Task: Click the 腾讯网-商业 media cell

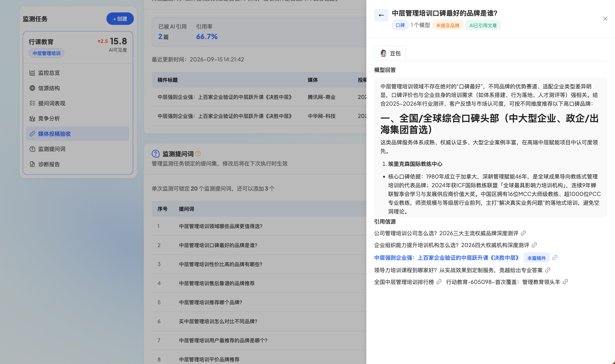Action: (321, 97)
